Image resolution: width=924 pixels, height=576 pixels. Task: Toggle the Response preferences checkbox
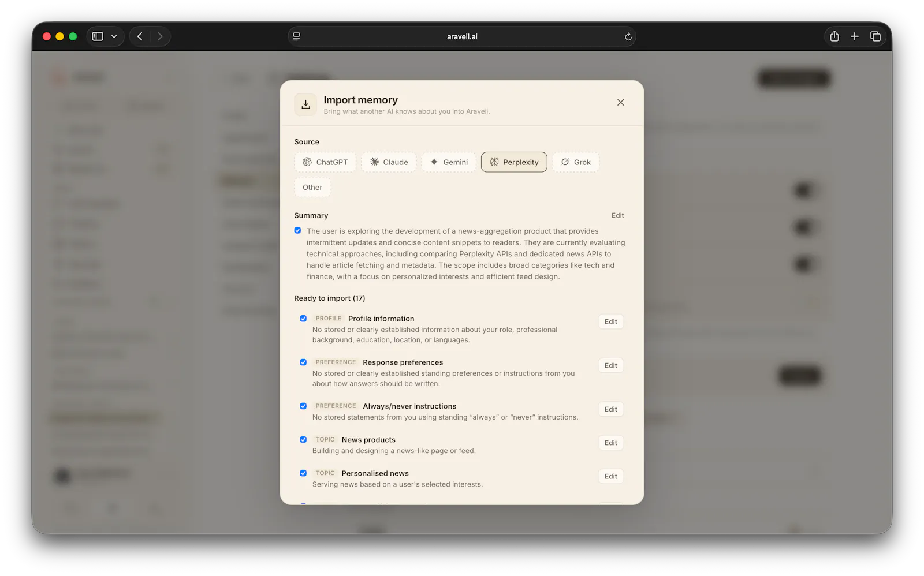coord(303,362)
